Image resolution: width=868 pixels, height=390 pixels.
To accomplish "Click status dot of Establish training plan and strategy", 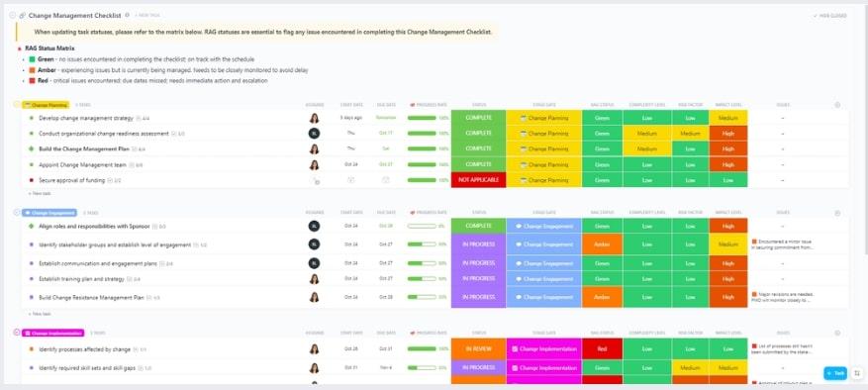I will click(32, 279).
